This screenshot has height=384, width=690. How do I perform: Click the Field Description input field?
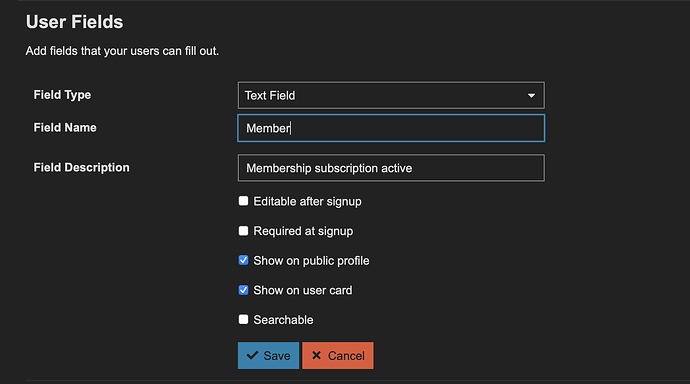(391, 168)
